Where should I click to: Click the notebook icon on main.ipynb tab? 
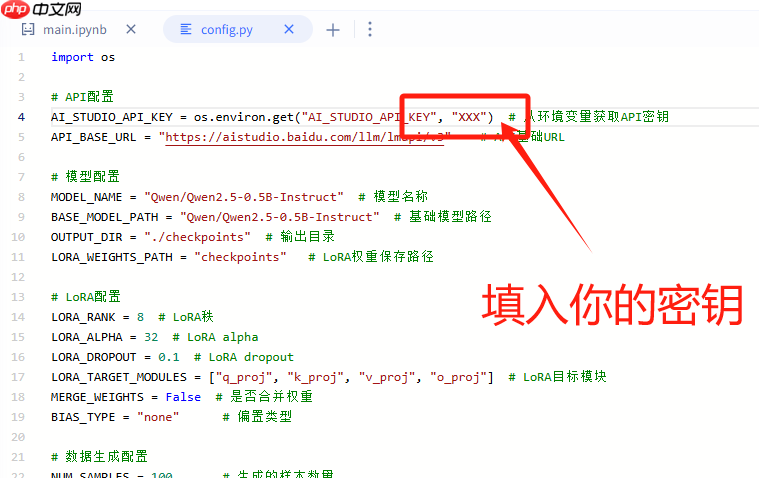pos(28,30)
